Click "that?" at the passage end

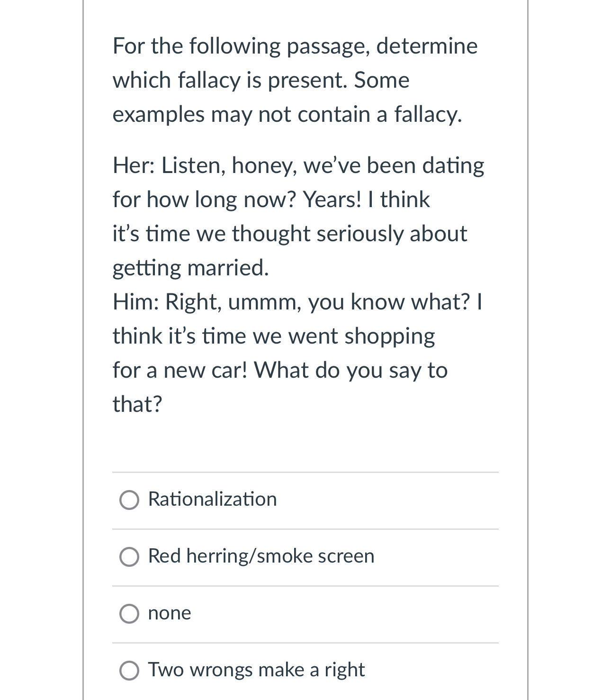tap(137, 404)
